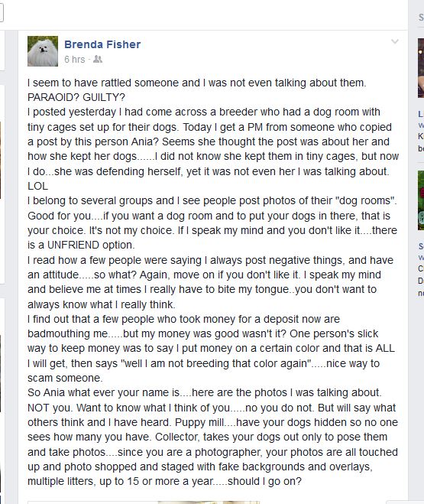Click the friends audience icon beside 6 hrs
The width and height of the screenshot is (424, 504).
tap(98, 60)
